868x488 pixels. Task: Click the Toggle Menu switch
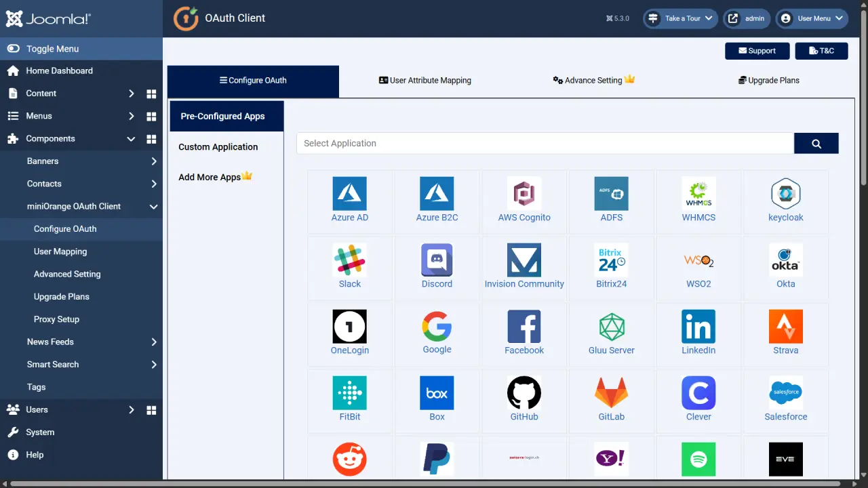13,49
